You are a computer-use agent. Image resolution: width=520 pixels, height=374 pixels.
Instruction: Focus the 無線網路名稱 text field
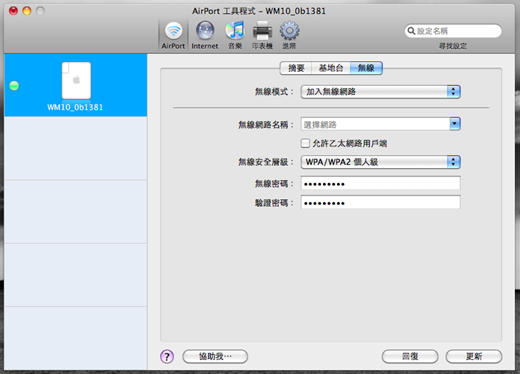point(375,124)
